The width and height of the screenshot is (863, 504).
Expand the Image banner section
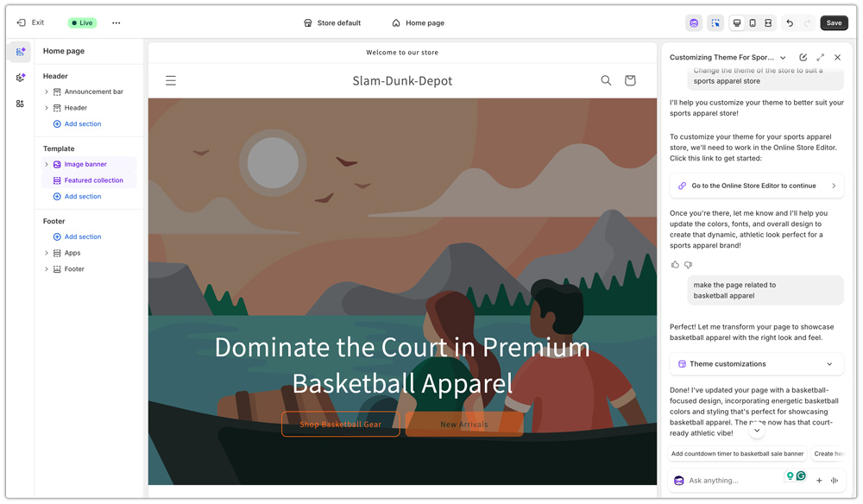click(x=46, y=164)
